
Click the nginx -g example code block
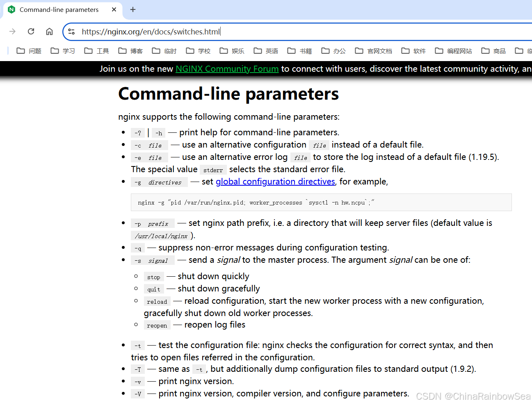(321, 202)
